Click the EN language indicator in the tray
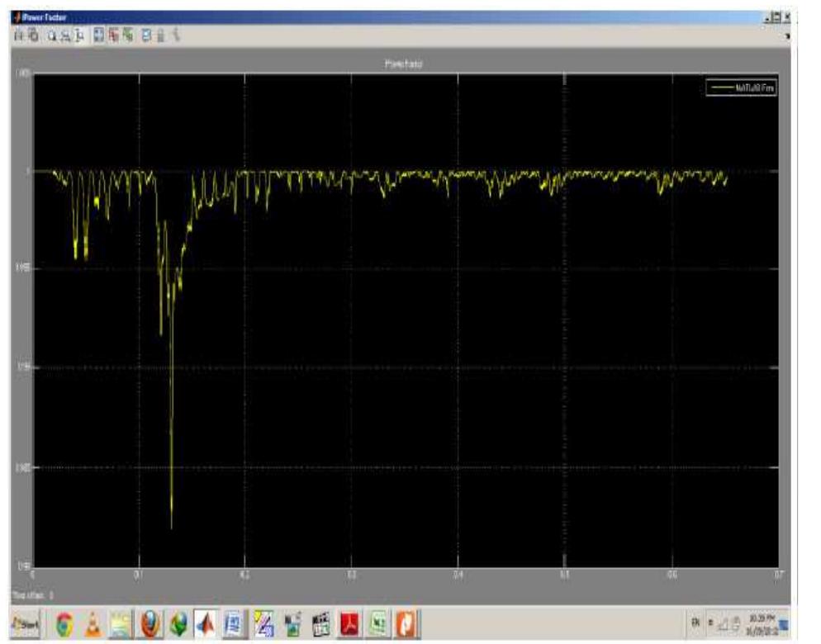The width and height of the screenshot is (821, 644). point(695,623)
